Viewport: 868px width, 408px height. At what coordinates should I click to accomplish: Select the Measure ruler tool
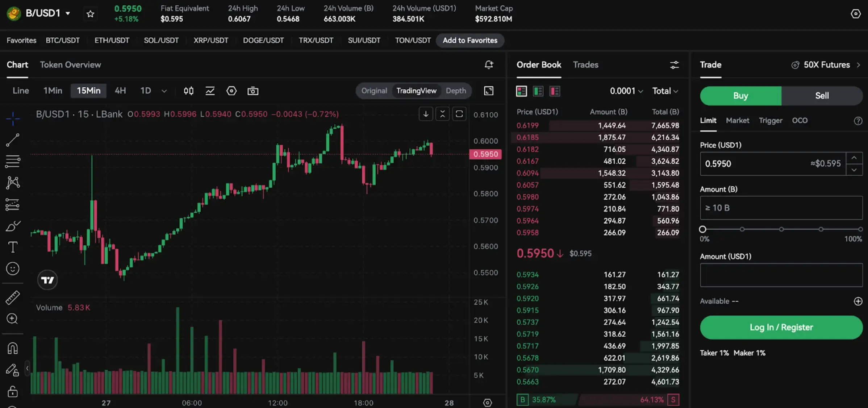click(x=13, y=297)
